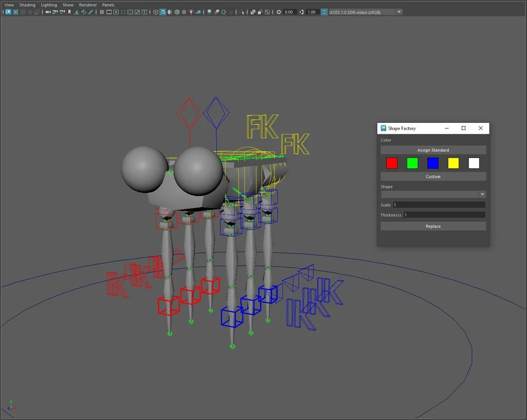The height and width of the screenshot is (420, 527).
Task: Click Screen Space Ambient Occlusion icon
Action: (x=209, y=12)
